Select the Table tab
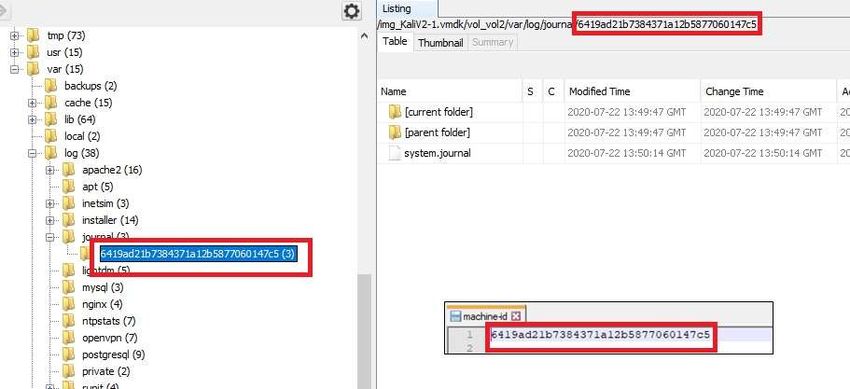Viewport: 850px width, 389px height. coord(395,42)
